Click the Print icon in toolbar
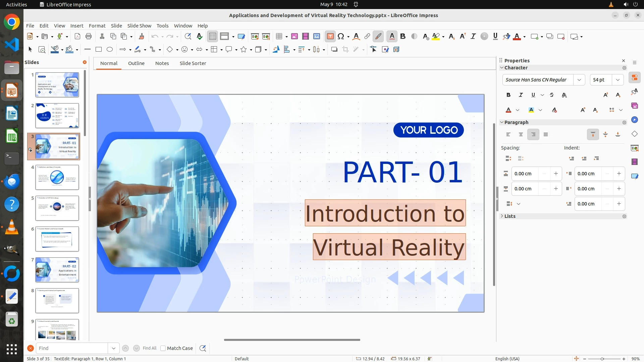644x362 pixels. (89, 37)
